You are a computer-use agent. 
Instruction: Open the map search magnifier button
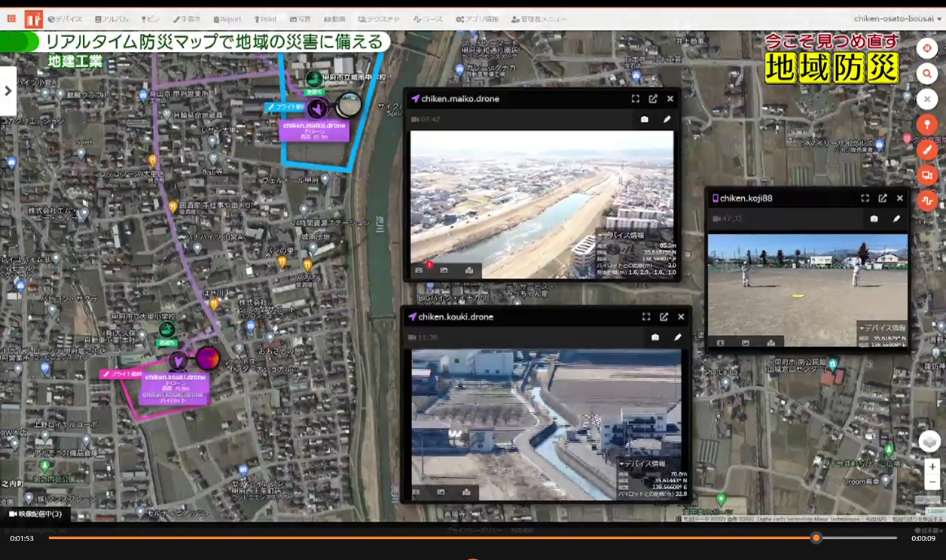[x=927, y=74]
